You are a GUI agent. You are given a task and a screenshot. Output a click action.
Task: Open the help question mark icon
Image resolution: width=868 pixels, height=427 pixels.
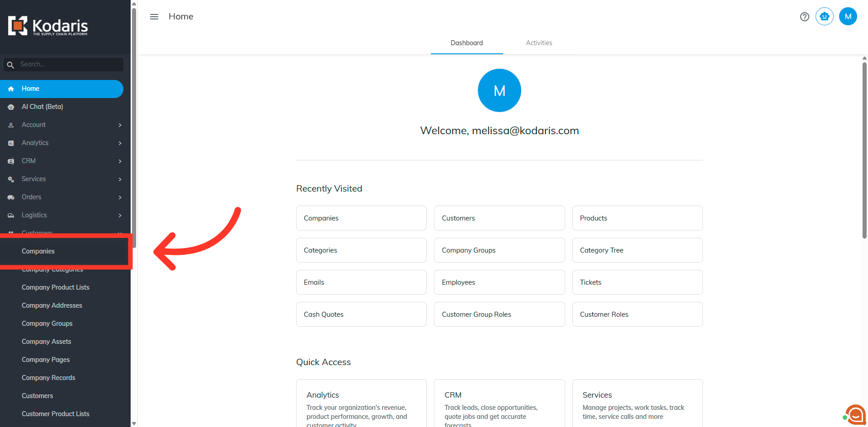804,17
